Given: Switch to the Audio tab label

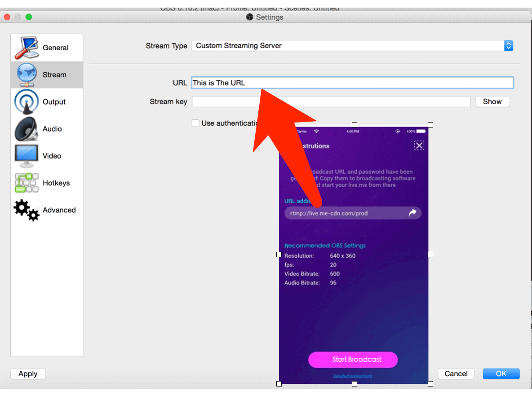Looking at the screenshot, I should point(52,129).
